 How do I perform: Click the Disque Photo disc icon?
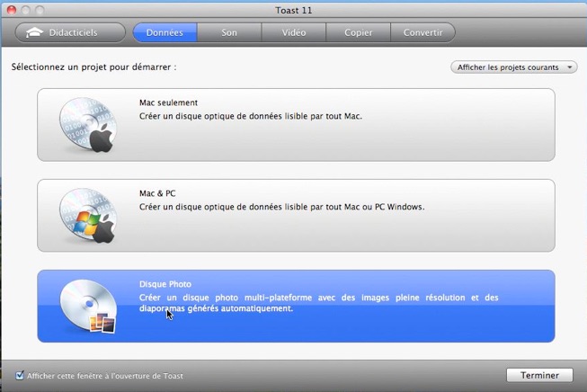pyautogui.click(x=88, y=307)
